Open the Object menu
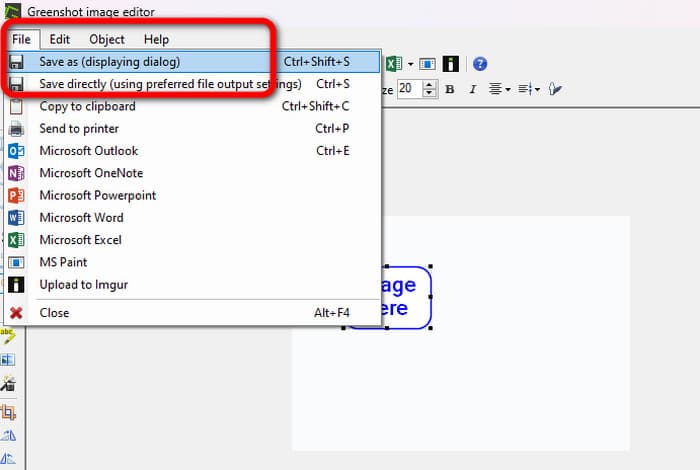The image size is (700, 470). pos(107,39)
